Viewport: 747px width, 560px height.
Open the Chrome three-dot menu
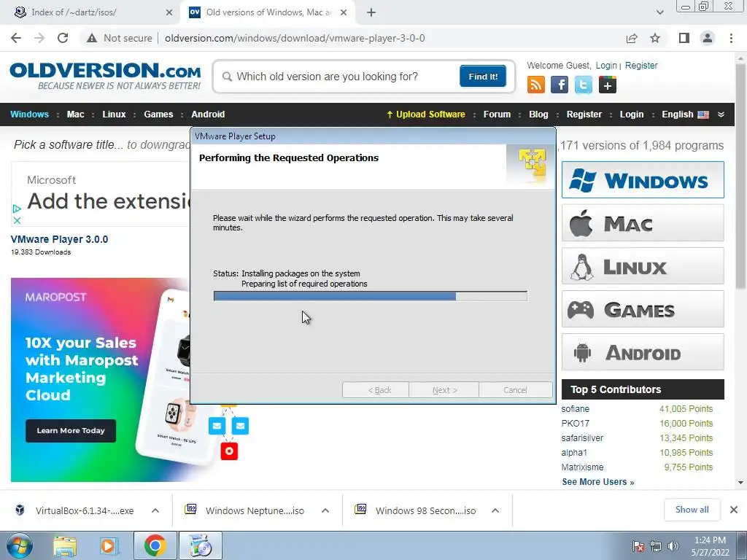(731, 38)
